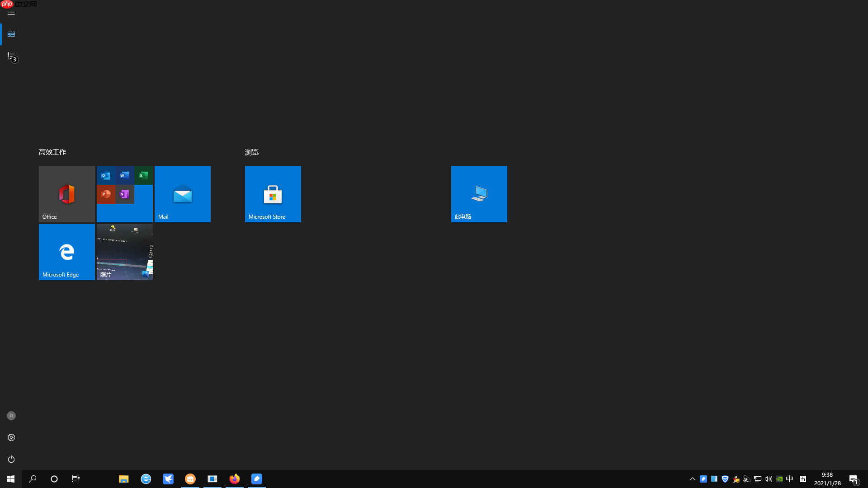Click the 五 input method indicator
Image resolution: width=868 pixels, height=488 pixels.
[x=803, y=479]
